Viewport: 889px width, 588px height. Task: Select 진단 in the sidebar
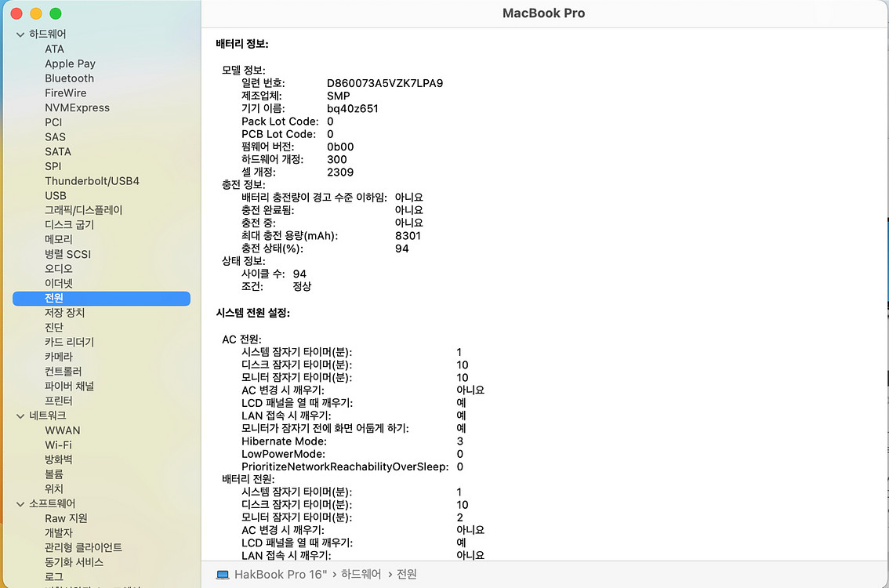click(x=54, y=328)
